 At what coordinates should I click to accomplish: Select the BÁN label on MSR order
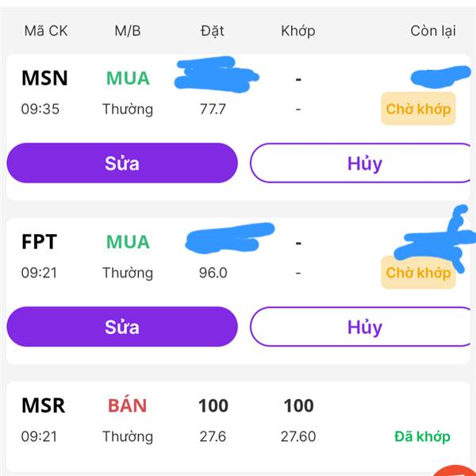(127, 405)
